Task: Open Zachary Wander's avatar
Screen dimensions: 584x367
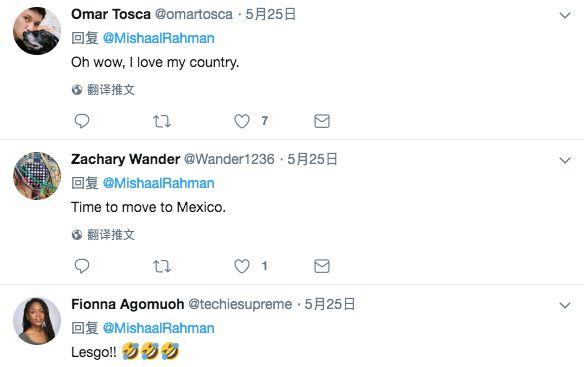Action: pos(37,176)
